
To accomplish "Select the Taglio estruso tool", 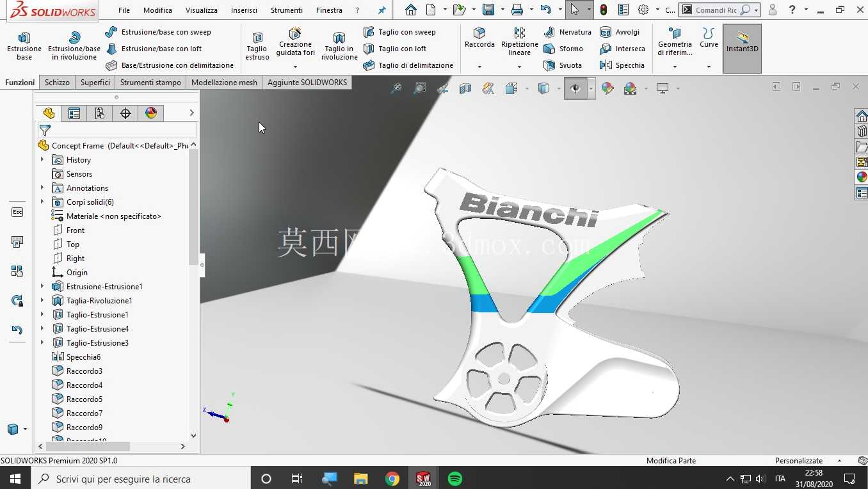I will pos(257,46).
